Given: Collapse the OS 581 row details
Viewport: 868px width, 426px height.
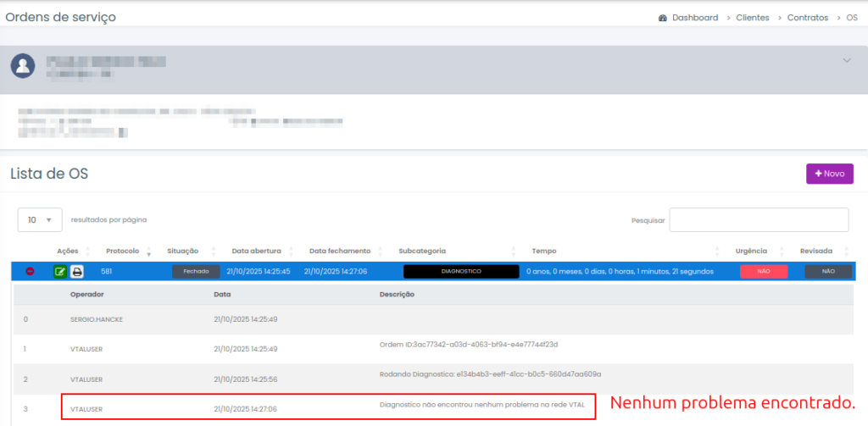Looking at the screenshot, I should click(30, 272).
